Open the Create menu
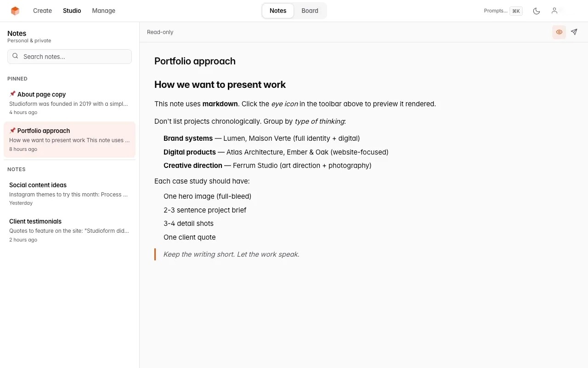 pos(42,11)
